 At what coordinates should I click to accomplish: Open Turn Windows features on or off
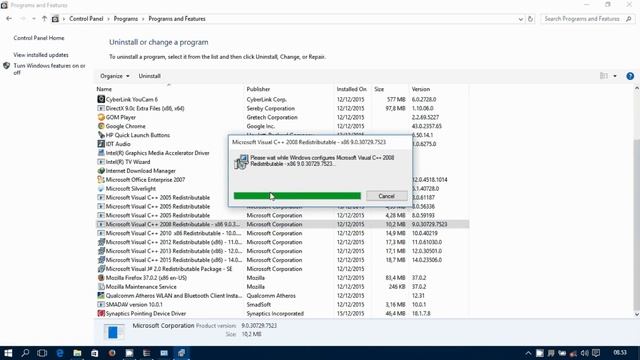click(49, 69)
